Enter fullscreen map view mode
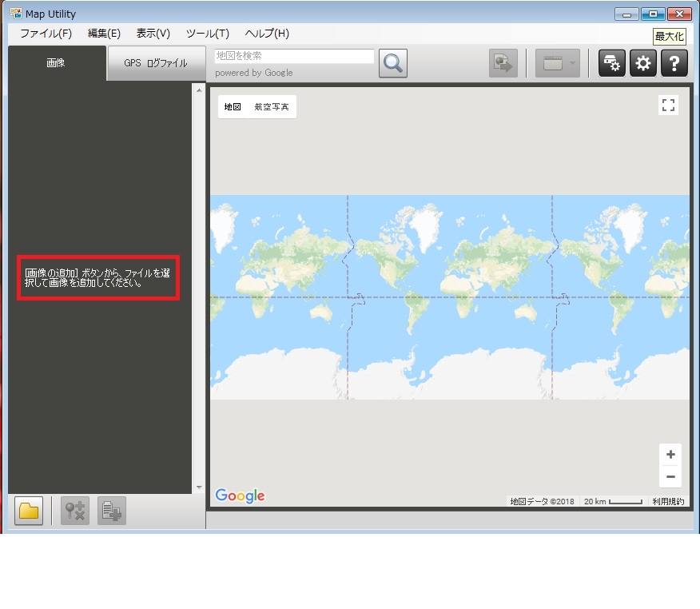This screenshot has height=609, width=700. tap(668, 105)
